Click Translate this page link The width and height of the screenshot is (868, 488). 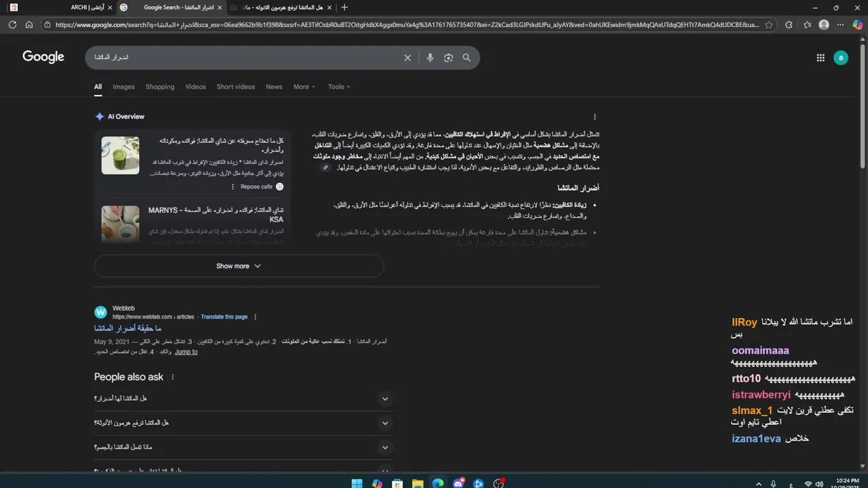point(224,317)
